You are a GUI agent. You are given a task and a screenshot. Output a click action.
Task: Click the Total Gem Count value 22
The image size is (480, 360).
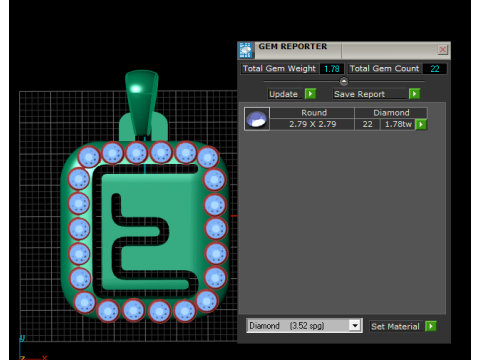point(435,69)
